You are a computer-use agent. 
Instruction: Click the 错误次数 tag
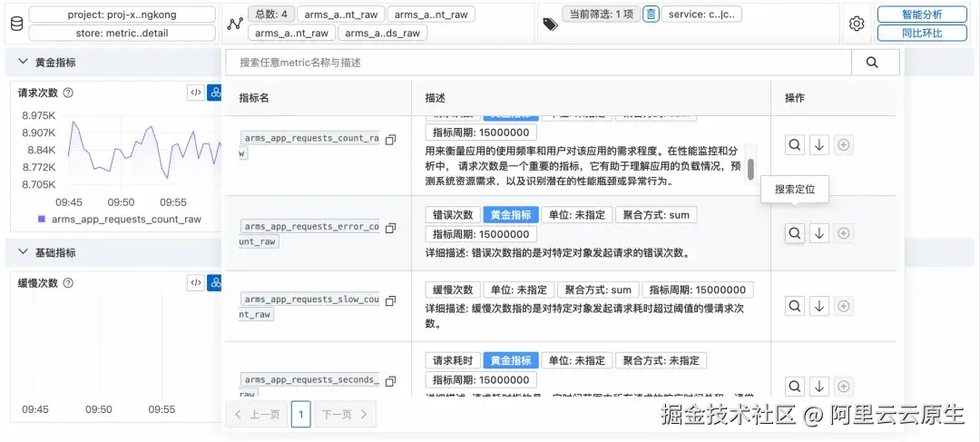(x=453, y=215)
